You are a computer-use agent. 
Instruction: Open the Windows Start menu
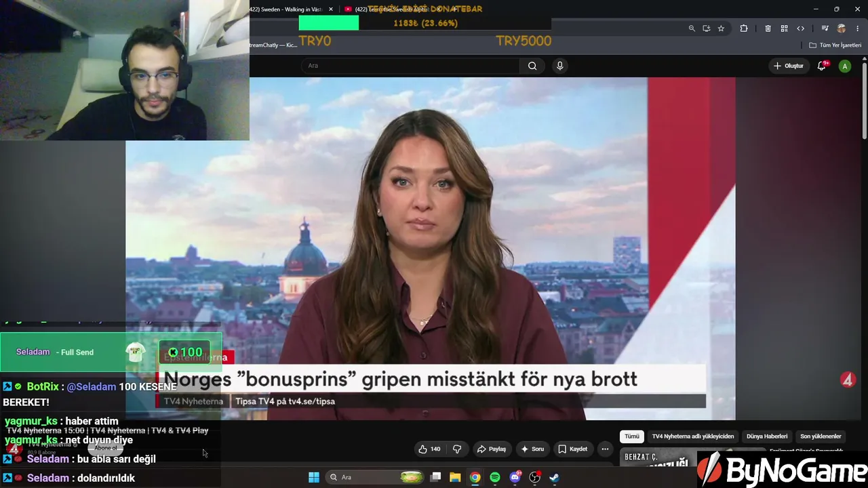coord(314,477)
